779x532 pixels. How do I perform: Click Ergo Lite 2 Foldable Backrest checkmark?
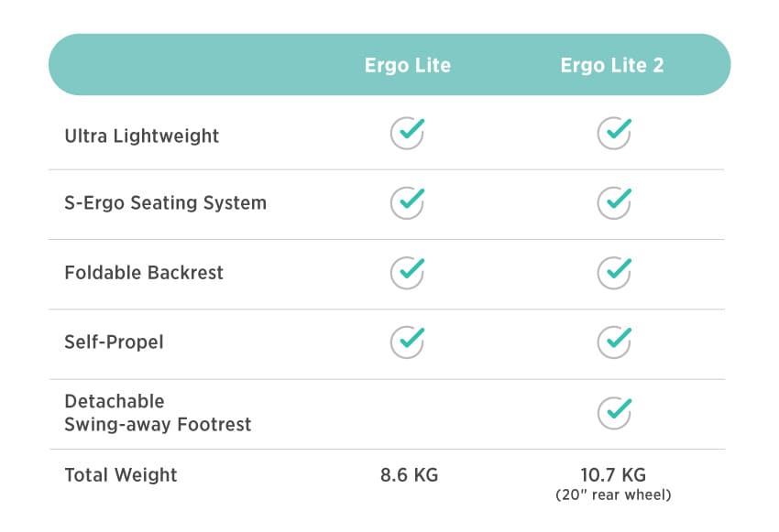tap(614, 273)
